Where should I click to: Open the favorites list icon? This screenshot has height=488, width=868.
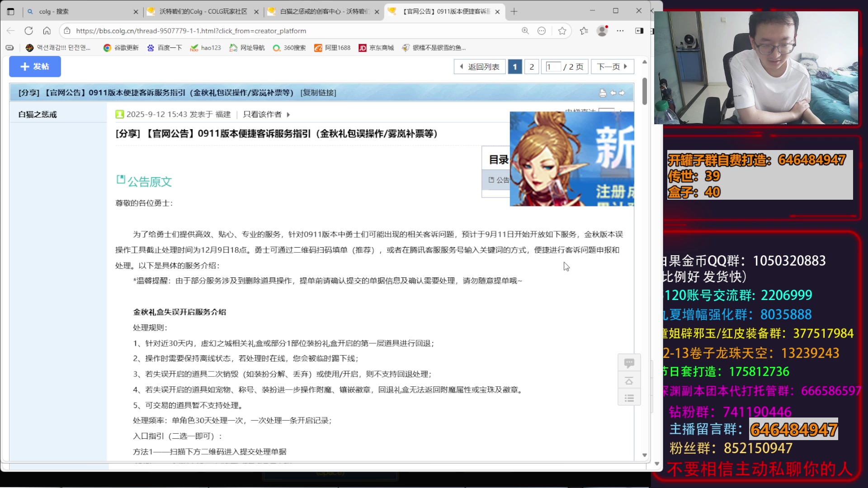pyautogui.click(x=584, y=31)
